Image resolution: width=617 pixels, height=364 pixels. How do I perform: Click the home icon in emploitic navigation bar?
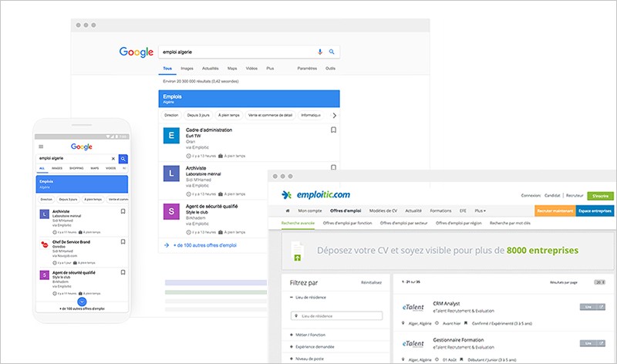(287, 211)
